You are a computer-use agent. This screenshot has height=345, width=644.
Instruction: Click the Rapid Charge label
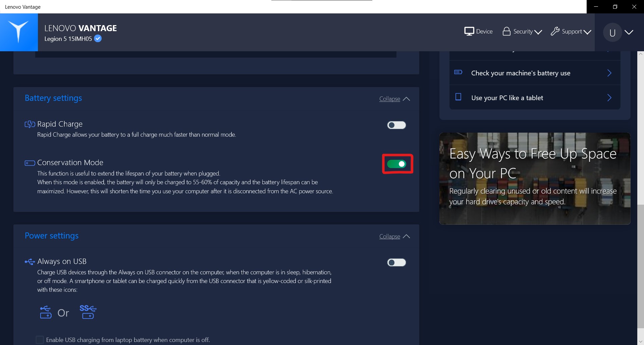(60, 124)
